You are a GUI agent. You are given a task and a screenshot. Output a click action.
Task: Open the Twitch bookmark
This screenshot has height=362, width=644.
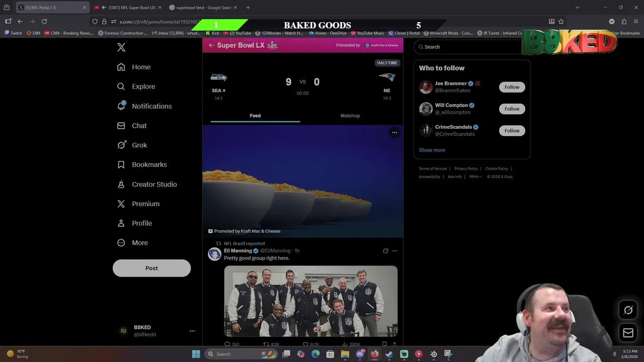click(x=14, y=33)
